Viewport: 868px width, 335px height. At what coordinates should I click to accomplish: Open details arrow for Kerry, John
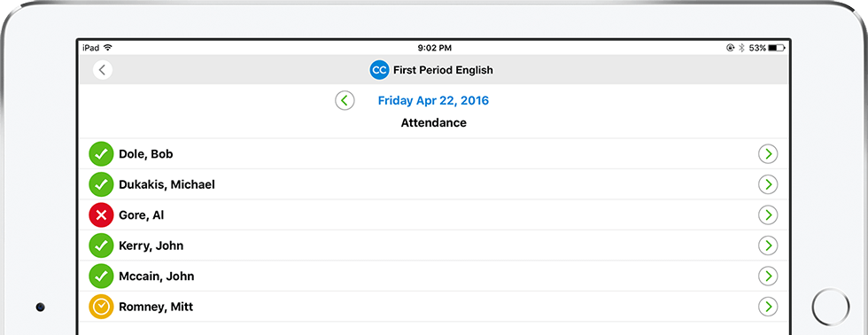point(768,245)
